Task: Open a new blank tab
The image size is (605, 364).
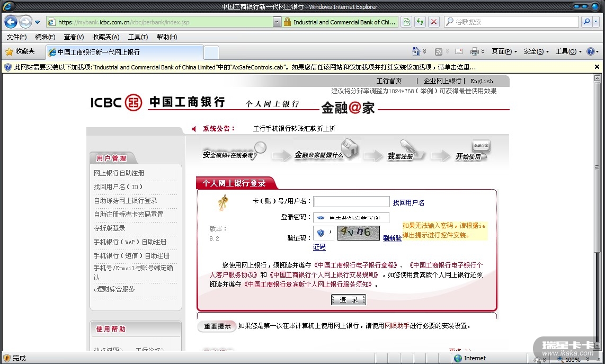Action: click(211, 52)
